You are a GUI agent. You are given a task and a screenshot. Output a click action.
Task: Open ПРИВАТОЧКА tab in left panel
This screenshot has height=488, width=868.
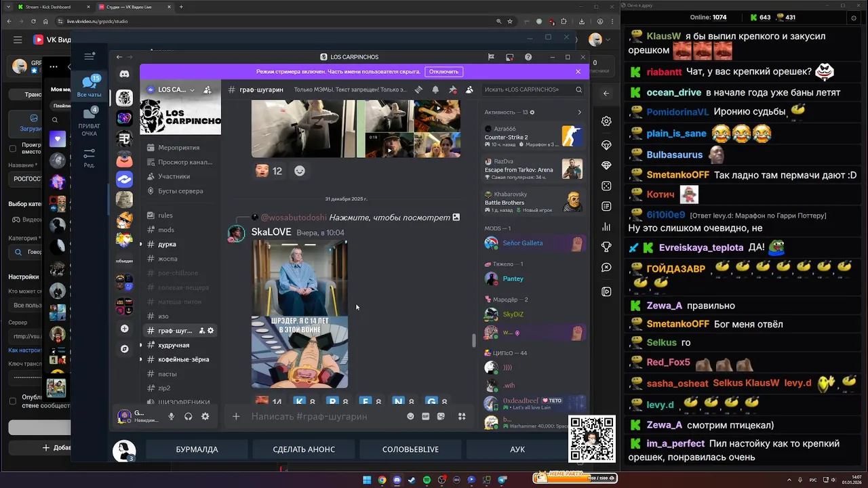[x=89, y=123]
